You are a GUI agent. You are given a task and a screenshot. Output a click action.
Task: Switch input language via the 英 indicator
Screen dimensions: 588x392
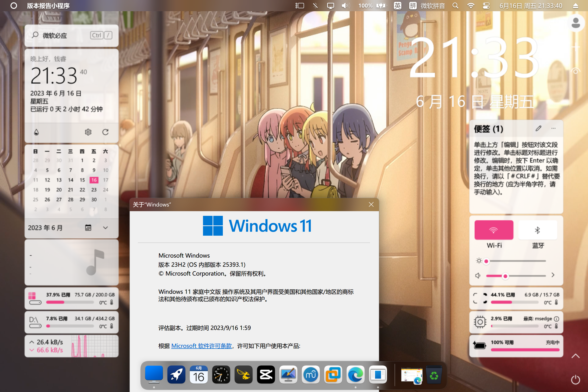pyautogui.click(x=398, y=6)
